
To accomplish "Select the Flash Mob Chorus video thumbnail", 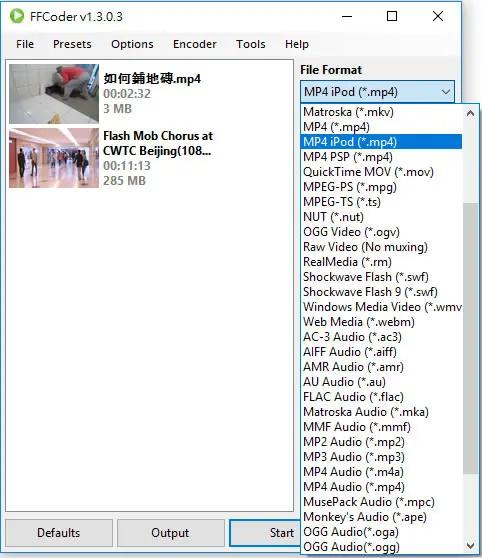I will tap(54, 158).
